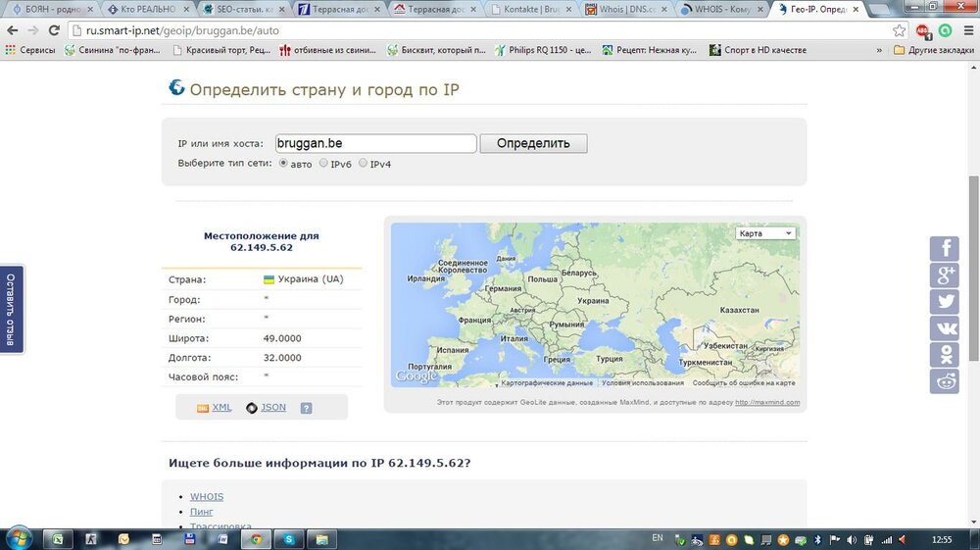
Task: Share on Facebook via sidebar icon
Action: tap(945, 249)
